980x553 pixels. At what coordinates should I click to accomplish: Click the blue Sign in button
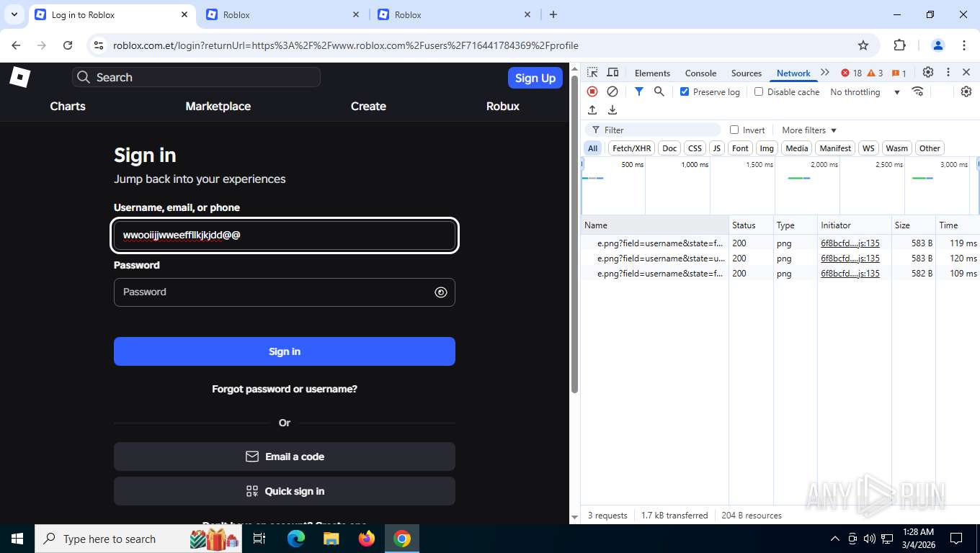click(x=285, y=351)
